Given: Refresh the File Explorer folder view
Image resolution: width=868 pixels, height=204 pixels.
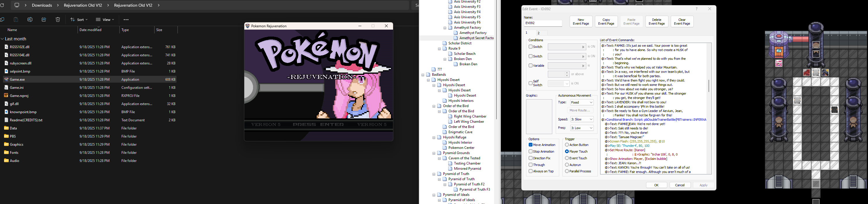Looking at the screenshot, I should [2, 6].
